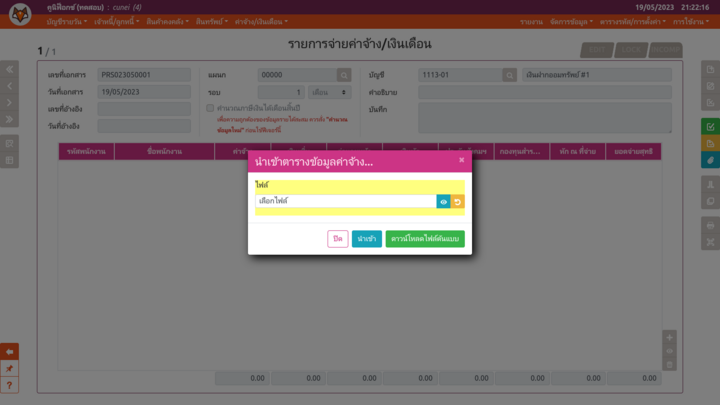Click the เลือกไฟล์ file input field
This screenshot has width=720, height=405.
[346, 201]
